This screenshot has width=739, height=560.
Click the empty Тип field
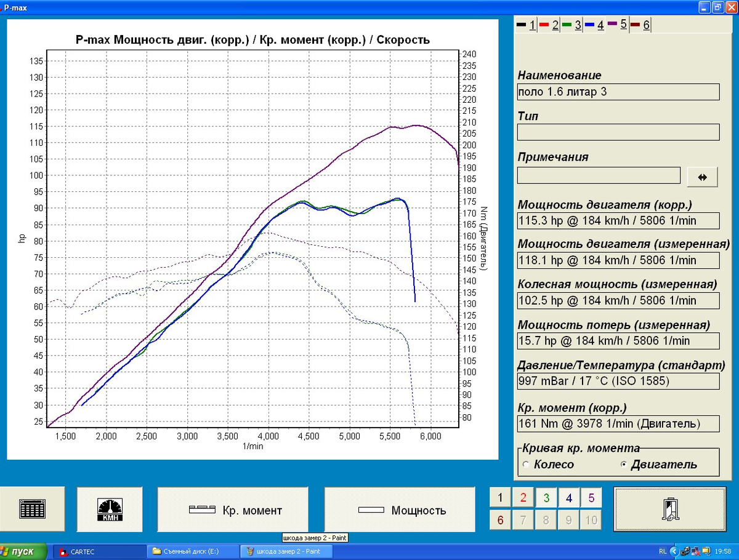click(618, 132)
